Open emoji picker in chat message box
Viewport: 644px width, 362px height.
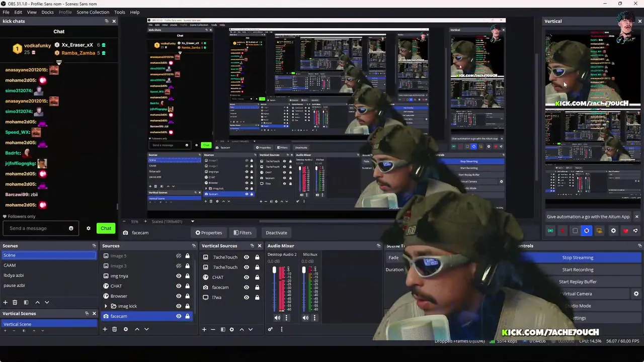(71, 228)
